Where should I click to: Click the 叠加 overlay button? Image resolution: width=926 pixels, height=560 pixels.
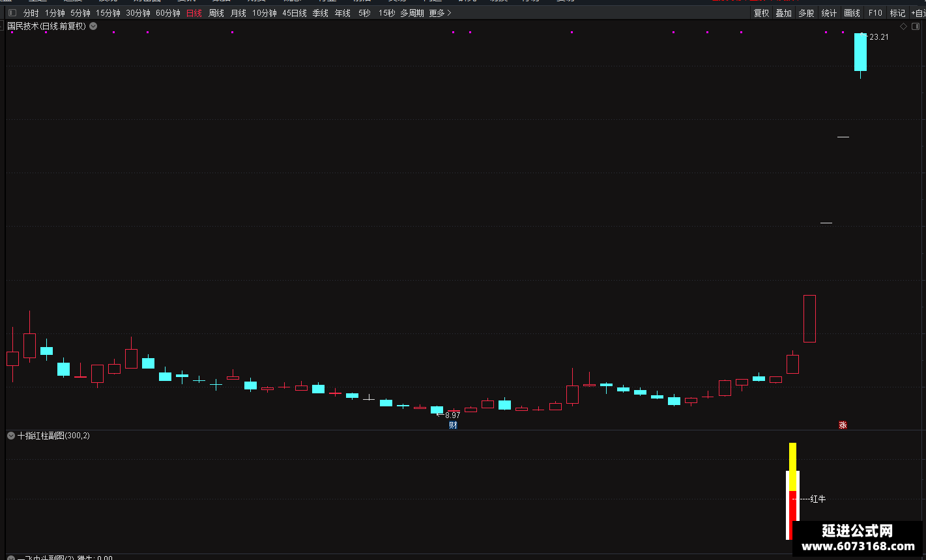[x=783, y=13]
